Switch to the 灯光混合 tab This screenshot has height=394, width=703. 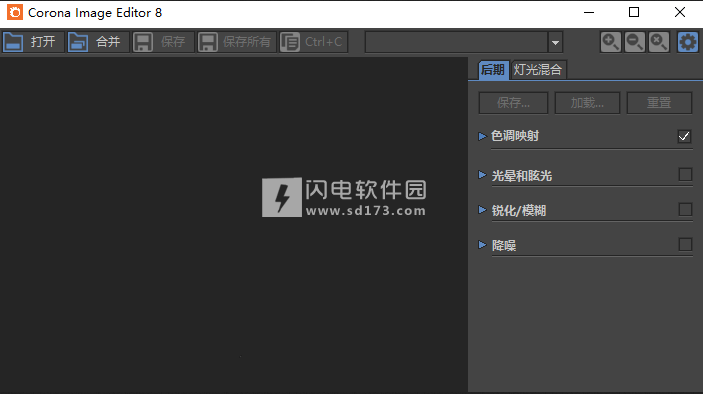pos(538,70)
